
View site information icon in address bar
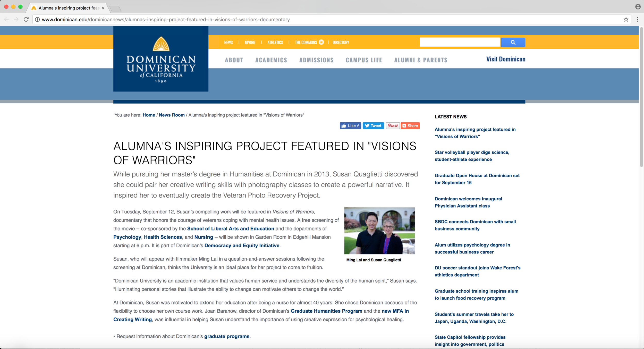pos(37,19)
